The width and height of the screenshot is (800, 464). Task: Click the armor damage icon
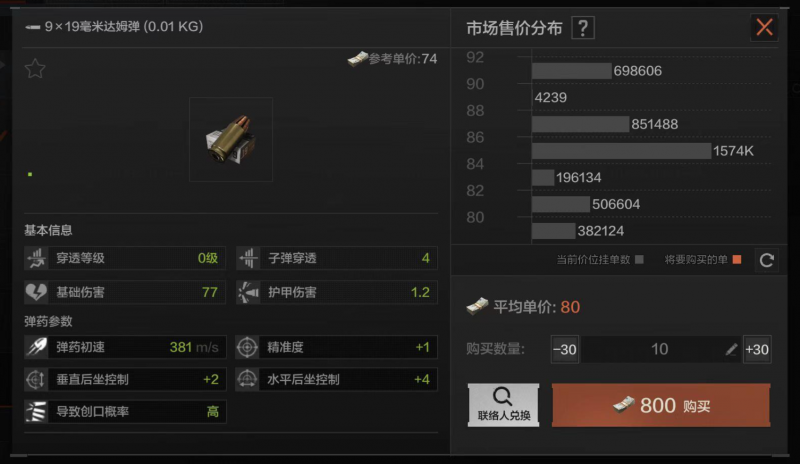click(248, 292)
